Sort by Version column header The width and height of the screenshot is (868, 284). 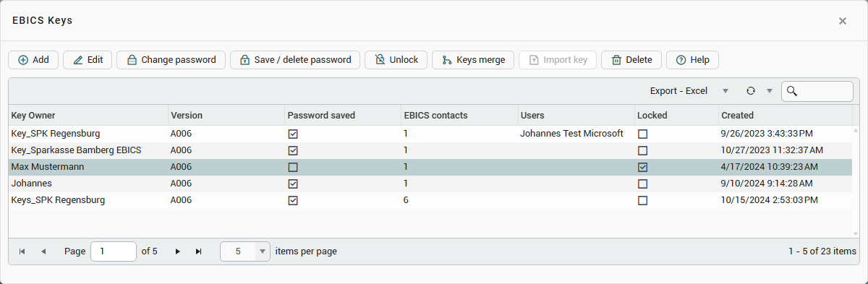click(226, 115)
